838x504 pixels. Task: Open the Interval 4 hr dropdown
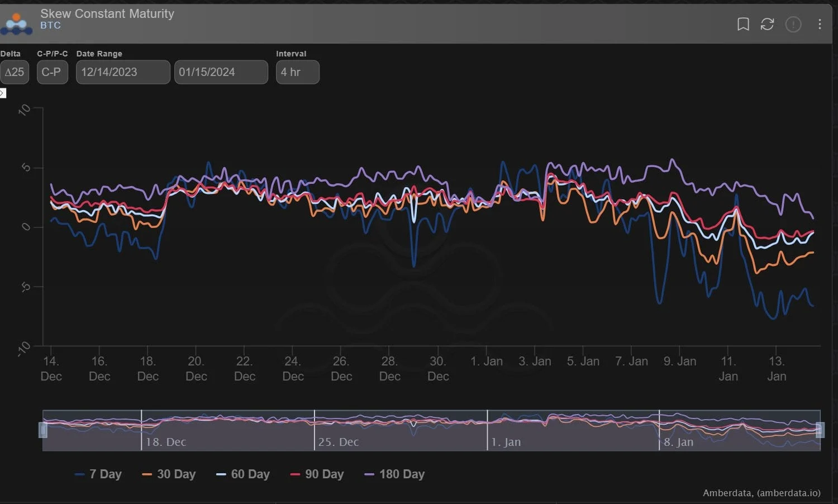tap(298, 72)
